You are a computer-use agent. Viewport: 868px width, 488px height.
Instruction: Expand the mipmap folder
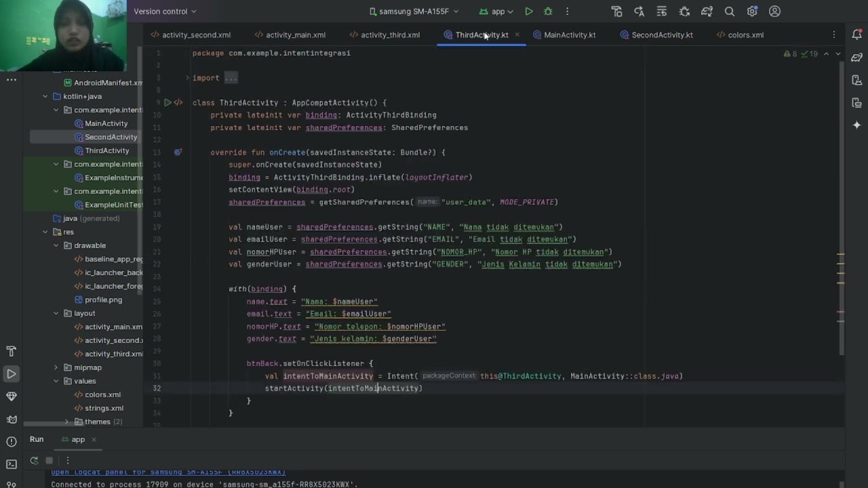56,367
